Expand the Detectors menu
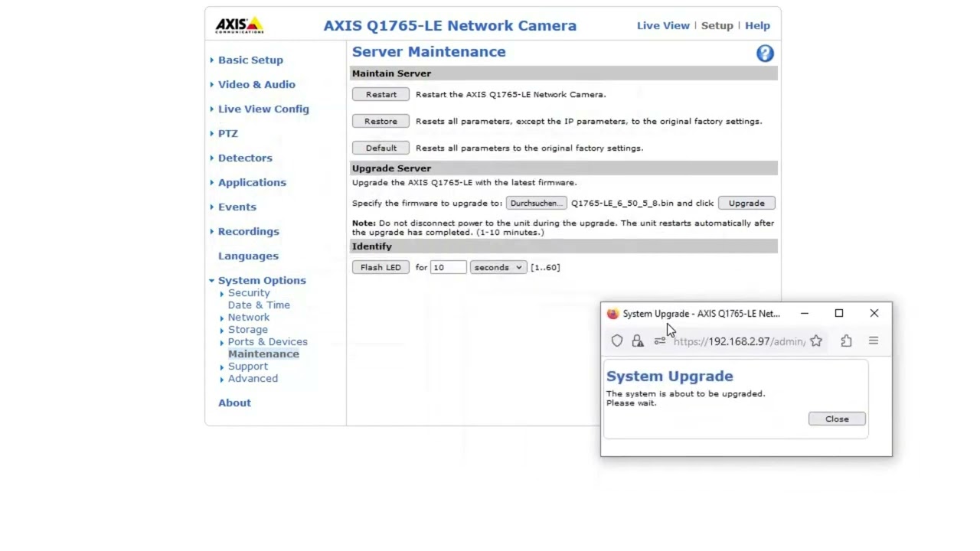 click(245, 158)
